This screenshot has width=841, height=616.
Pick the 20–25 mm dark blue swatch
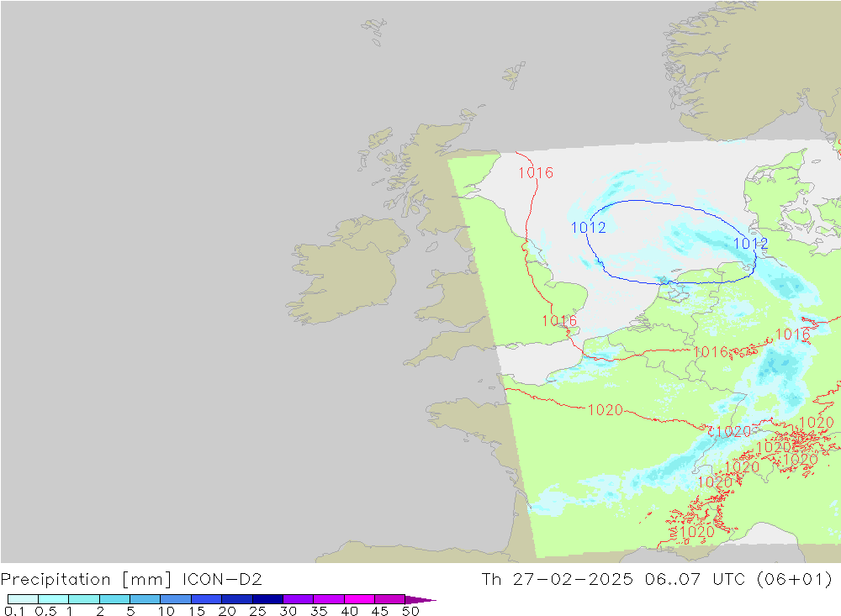(x=236, y=599)
